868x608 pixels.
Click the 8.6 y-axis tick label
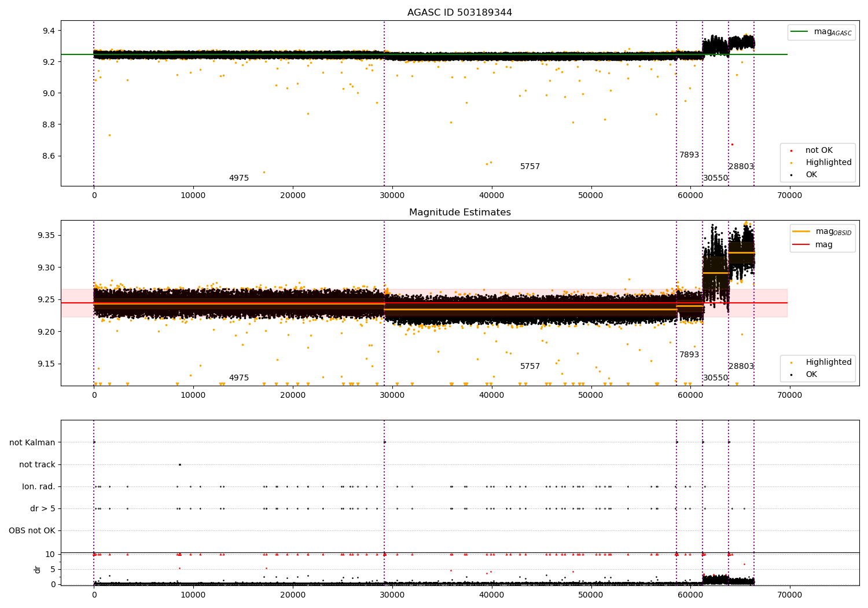[x=49, y=156]
